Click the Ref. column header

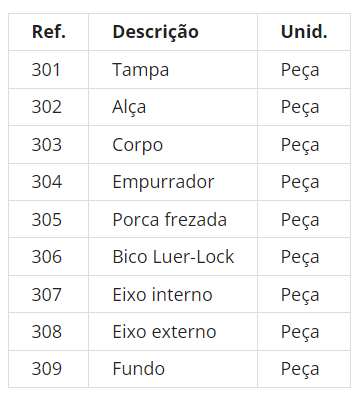pos(49,32)
